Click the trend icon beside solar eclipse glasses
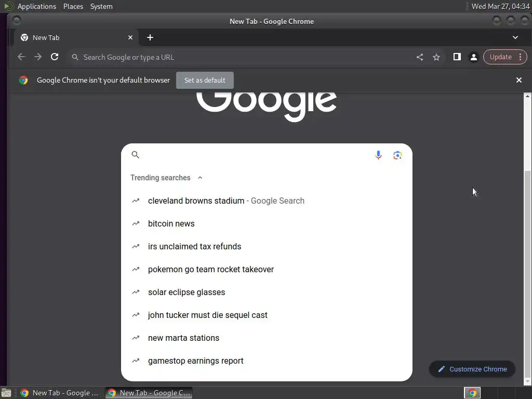This screenshot has width=532, height=399. (x=136, y=292)
